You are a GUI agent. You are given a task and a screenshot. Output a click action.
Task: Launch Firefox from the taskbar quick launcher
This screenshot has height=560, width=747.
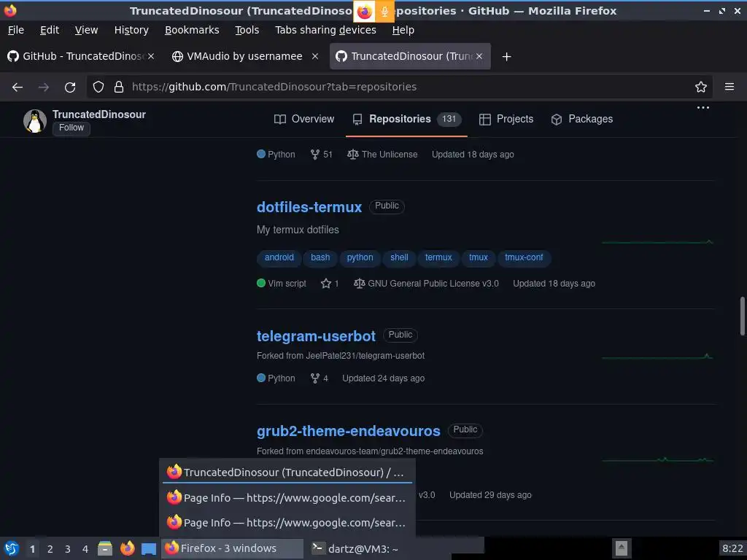tap(127, 548)
